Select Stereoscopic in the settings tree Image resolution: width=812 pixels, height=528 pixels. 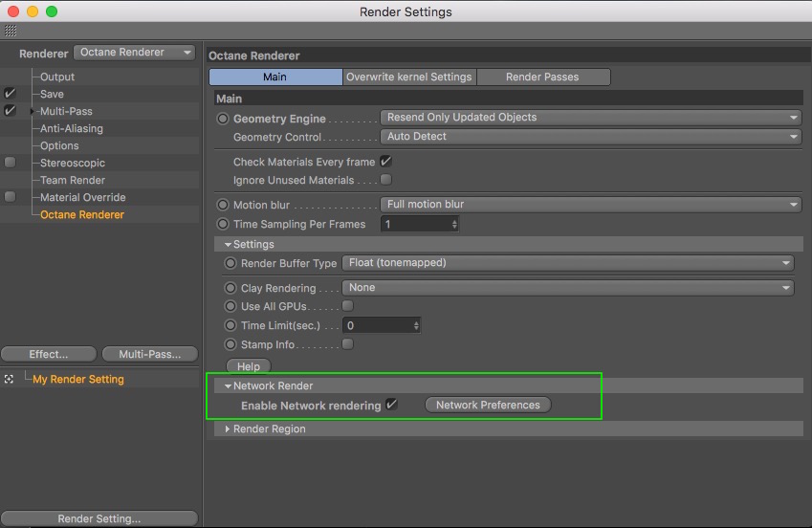pos(73,163)
